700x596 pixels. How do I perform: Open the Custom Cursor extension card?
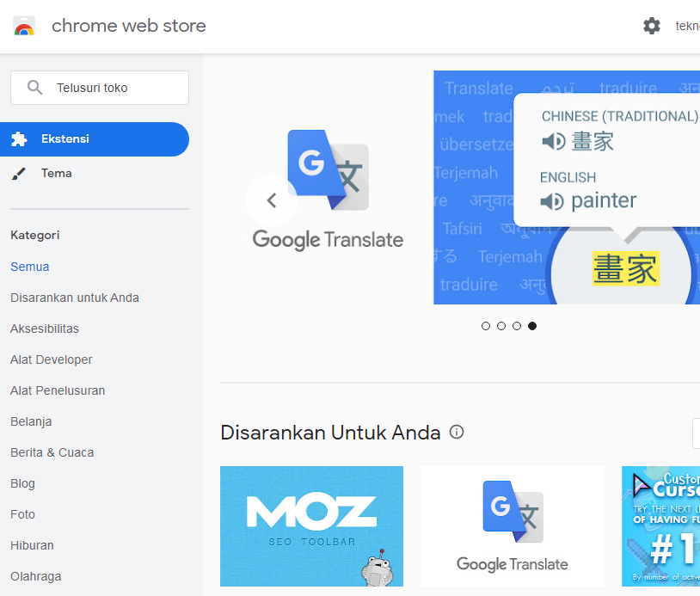point(660,526)
